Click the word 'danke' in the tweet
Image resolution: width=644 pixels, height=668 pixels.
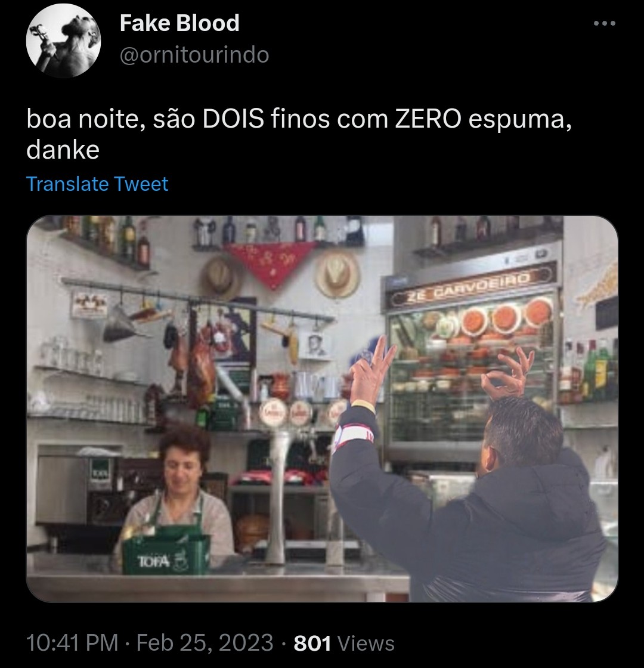click(63, 150)
